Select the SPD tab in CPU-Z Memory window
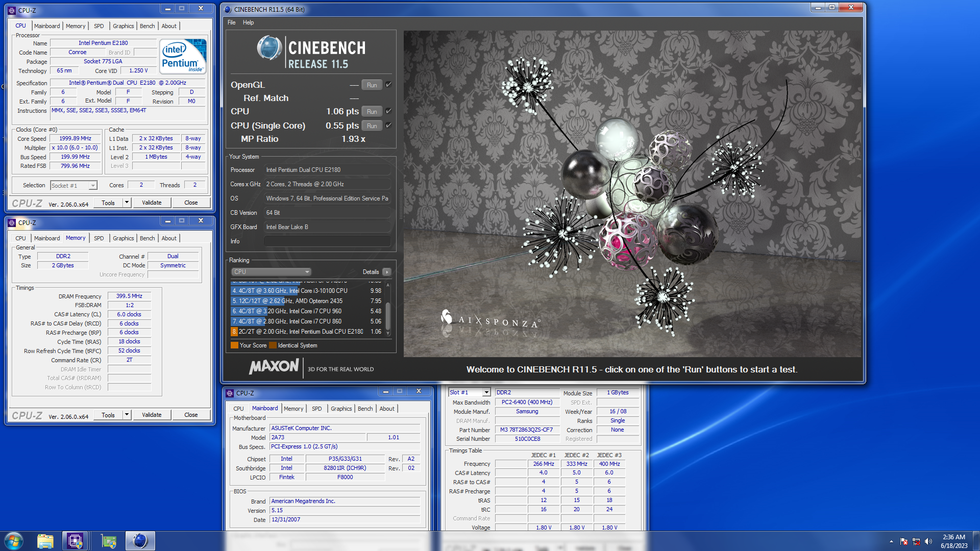Viewport: 980px width, 551px height. tap(99, 238)
